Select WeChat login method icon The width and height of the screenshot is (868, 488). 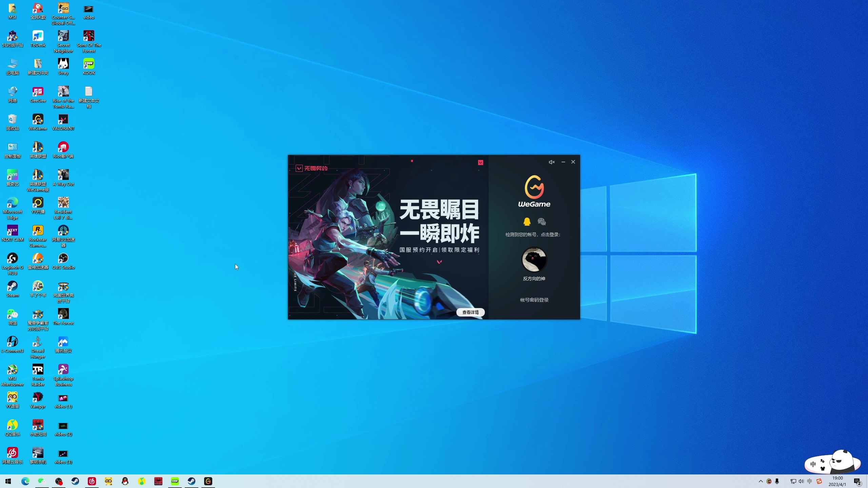(x=541, y=222)
